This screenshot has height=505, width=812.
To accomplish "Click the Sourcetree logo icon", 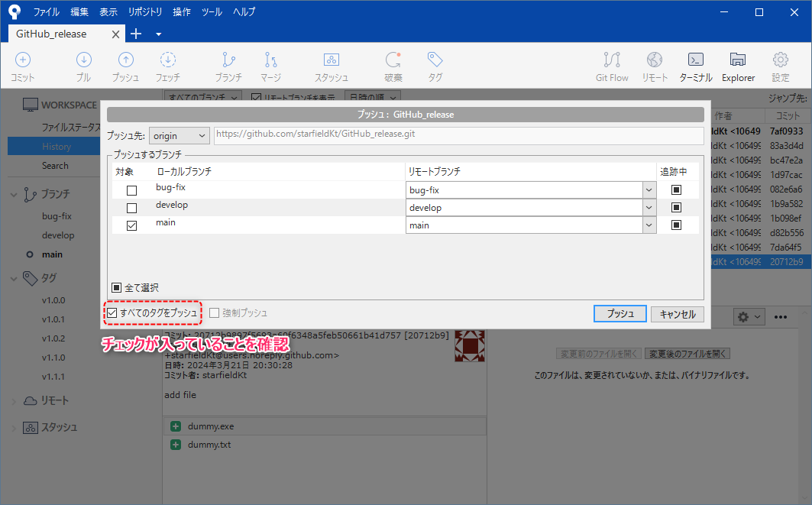I will [15, 12].
